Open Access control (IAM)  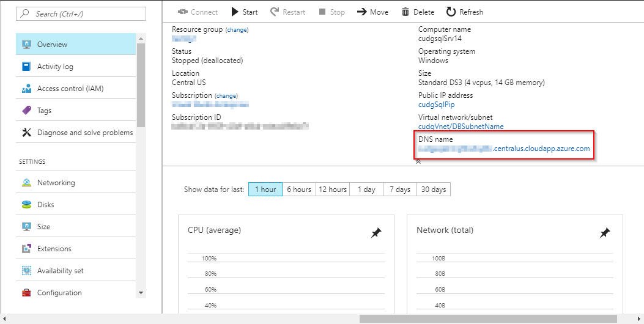(x=76, y=88)
